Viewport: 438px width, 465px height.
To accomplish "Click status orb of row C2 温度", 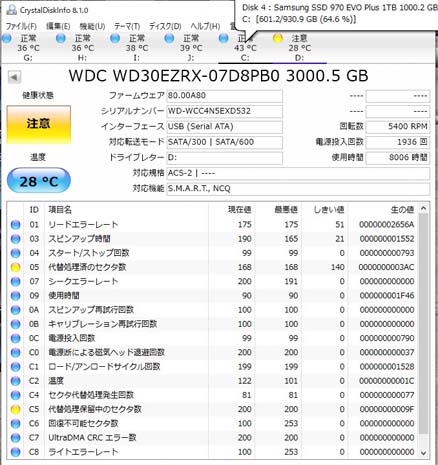I will pyautogui.click(x=15, y=381).
